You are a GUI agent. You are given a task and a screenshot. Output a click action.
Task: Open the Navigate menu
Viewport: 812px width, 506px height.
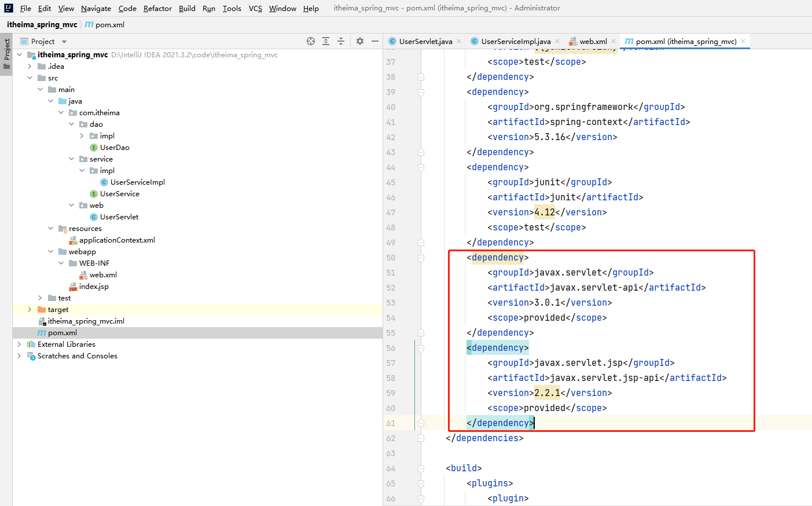click(x=96, y=8)
